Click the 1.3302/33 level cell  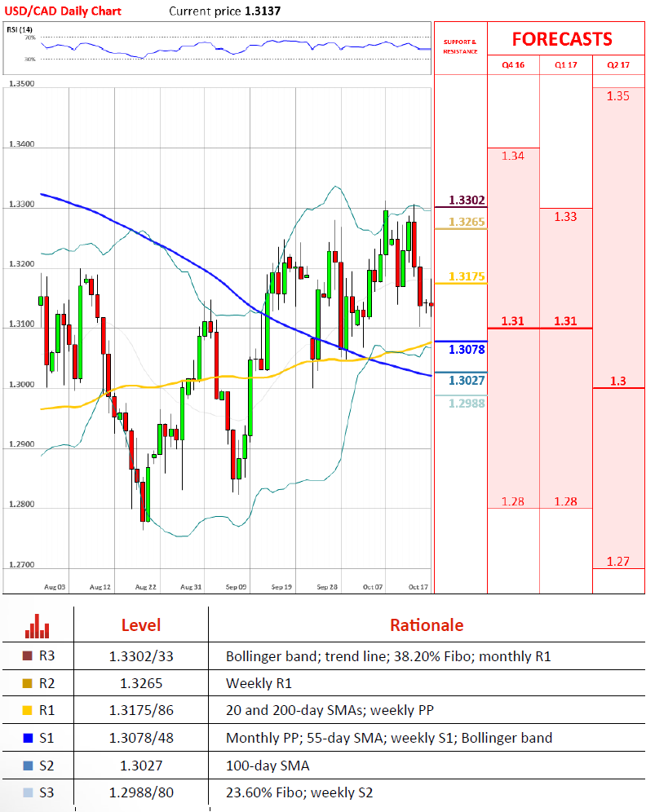point(141,656)
